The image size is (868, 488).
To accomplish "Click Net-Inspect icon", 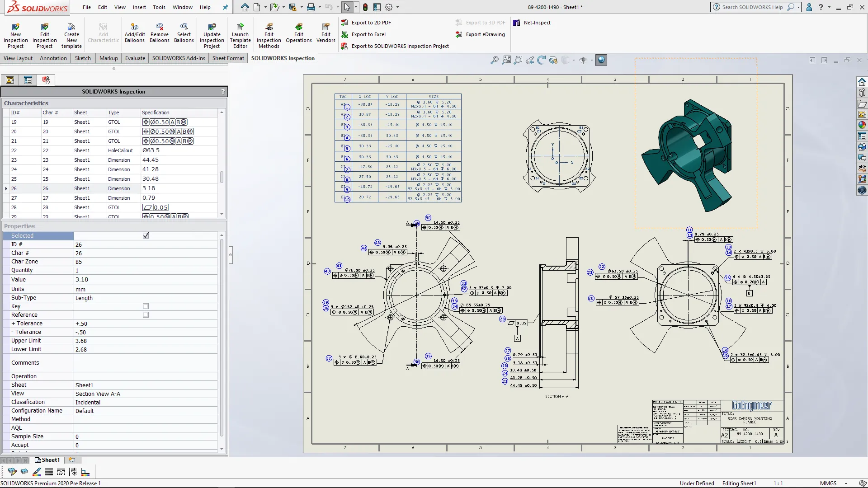I will click(x=517, y=23).
